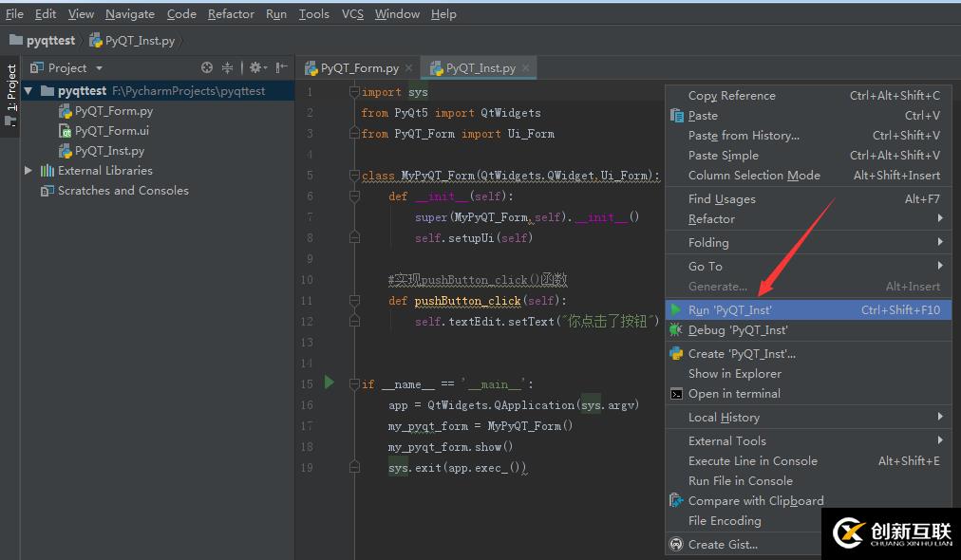Click the fold marker at line 1 import
Image resolution: width=961 pixels, height=560 pixels.
tap(354, 92)
